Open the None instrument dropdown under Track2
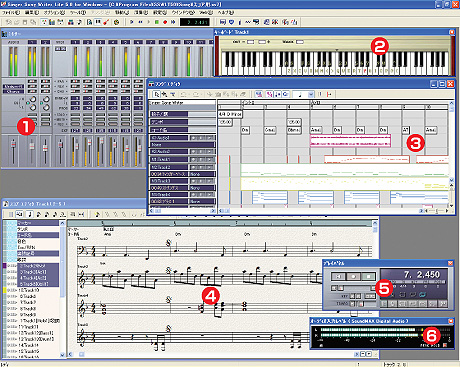This screenshot has height=367, width=460. pyautogui.click(x=202, y=174)
